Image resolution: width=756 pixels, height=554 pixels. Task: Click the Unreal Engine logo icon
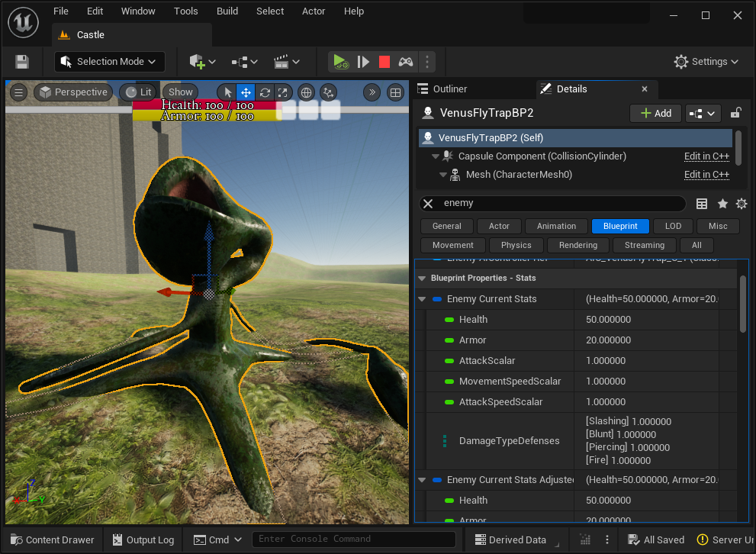(23, 23)
